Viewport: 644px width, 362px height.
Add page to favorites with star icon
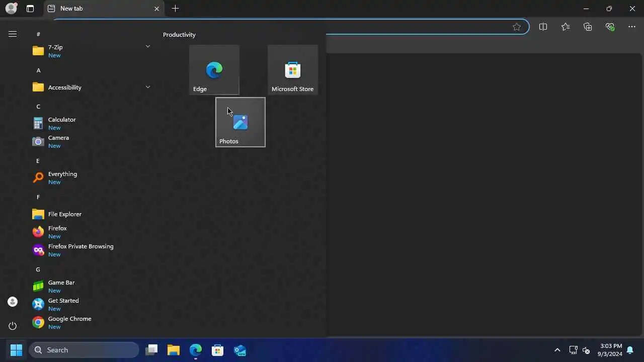tap(517, 27)
